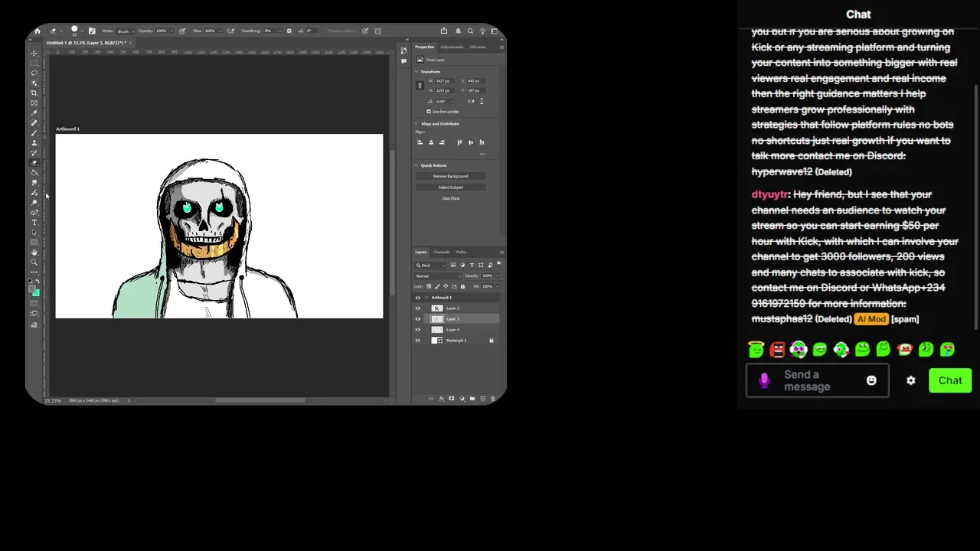Toggle link between width and height

pos(420,86)
